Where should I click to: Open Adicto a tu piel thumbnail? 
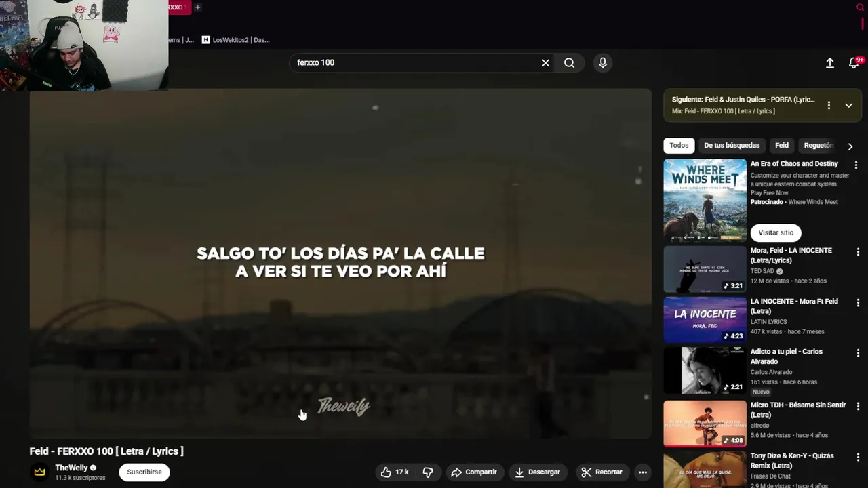pos(705,371)
